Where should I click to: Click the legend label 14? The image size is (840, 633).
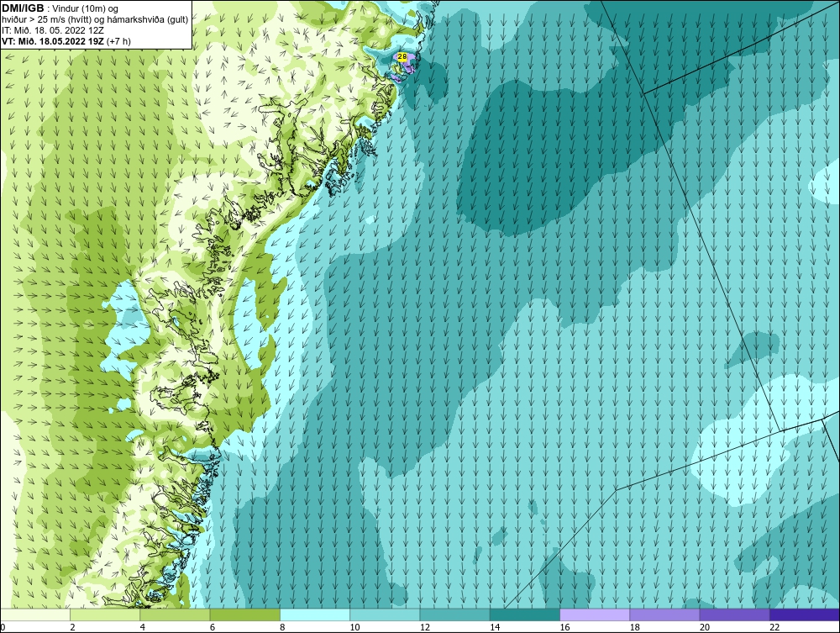(495, 627)
